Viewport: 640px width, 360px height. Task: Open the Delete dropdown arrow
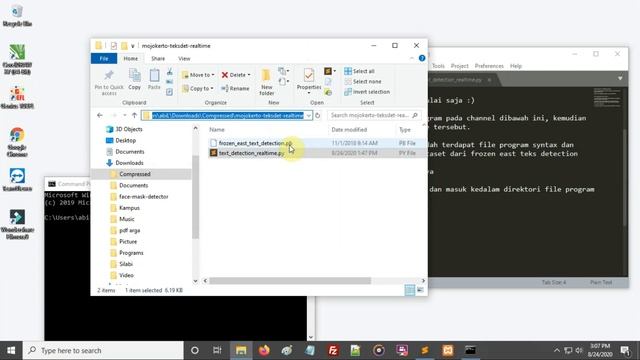[x=249, y=75]
